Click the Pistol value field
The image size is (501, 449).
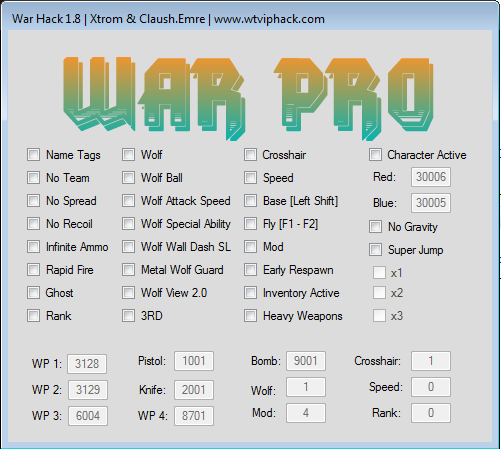coord(194,361)
